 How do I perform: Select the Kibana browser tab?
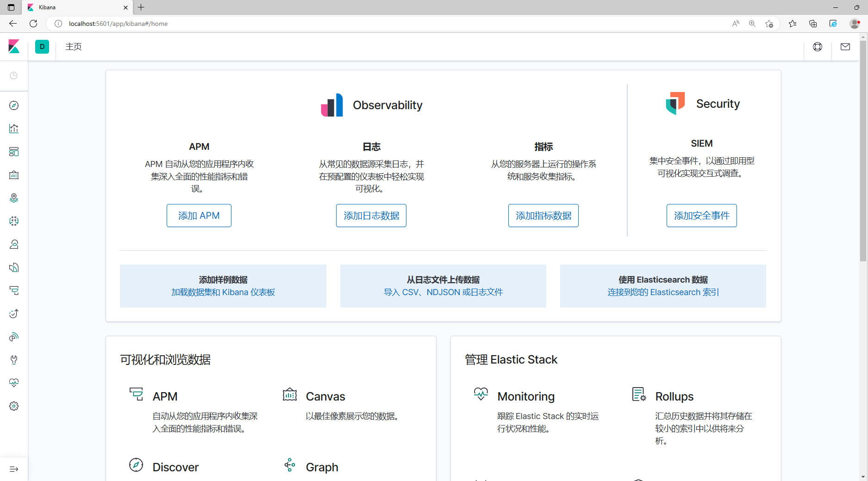point(78,7)
